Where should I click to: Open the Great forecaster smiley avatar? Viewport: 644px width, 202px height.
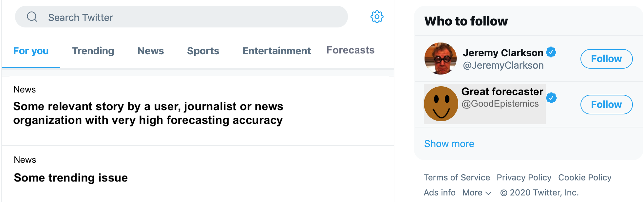441,104
